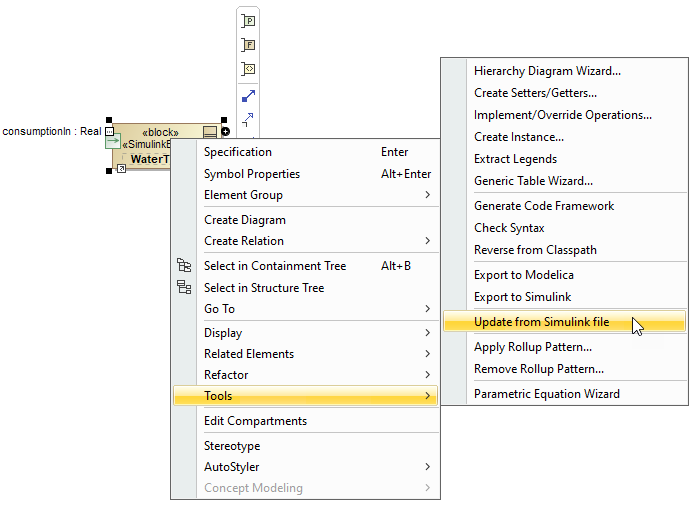The height and width of the screenshot is (505, 697).
Task: Expand the Display submenu arrow
Action: tap(428, 333)
